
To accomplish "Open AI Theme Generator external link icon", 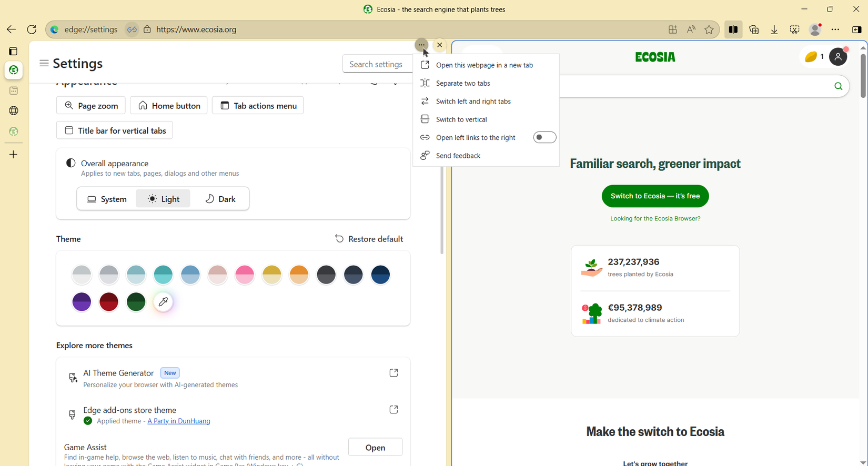I will pyautogui.click(x=393, y=373).
